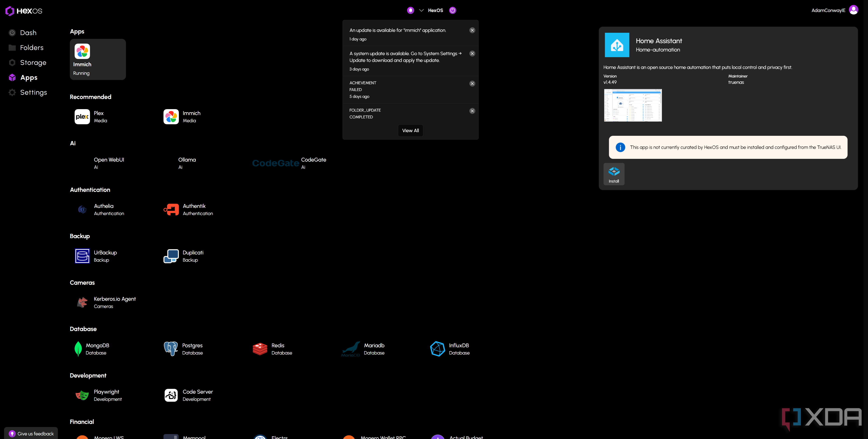This screenshot has width=868, height=439.
Task: Select the Kerberos.io Agent icon
Action: (82, 302)
